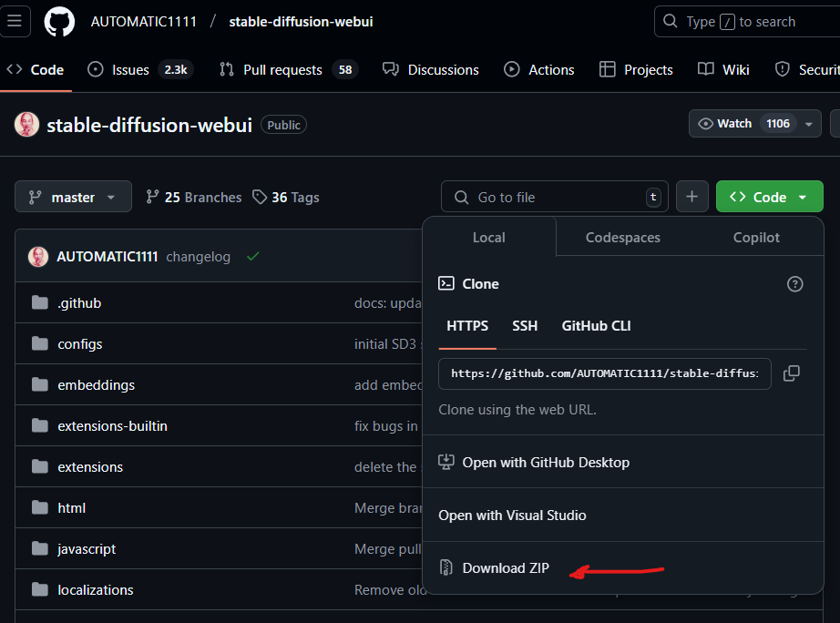Switch to the Code tab

(36, 69)
